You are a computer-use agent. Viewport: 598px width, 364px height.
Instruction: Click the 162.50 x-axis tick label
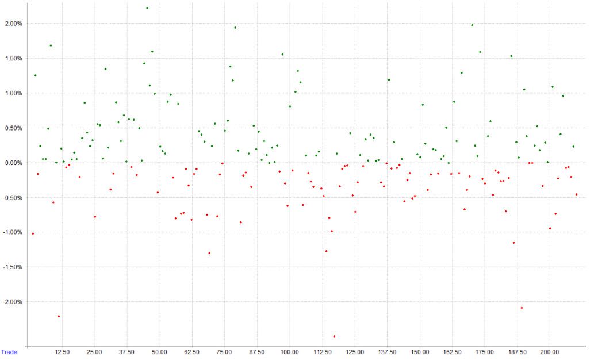pyautogui.click(x=453, y=352)
